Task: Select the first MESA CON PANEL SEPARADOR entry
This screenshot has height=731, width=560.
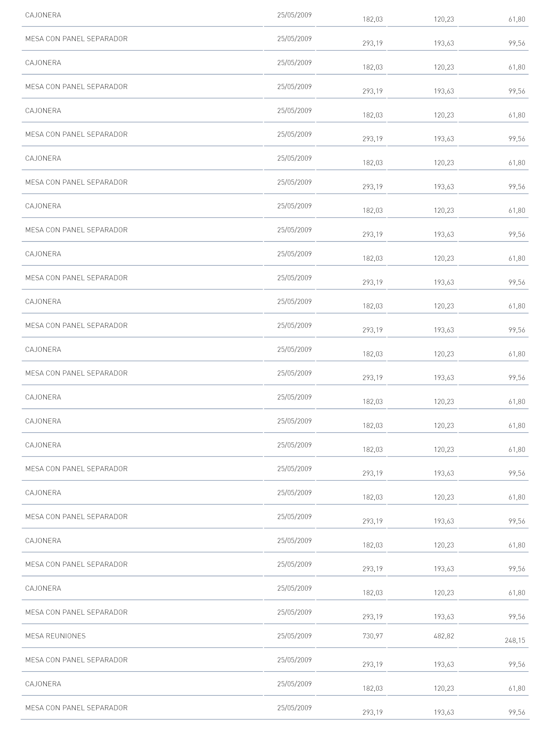Action: tap(76, 39)
